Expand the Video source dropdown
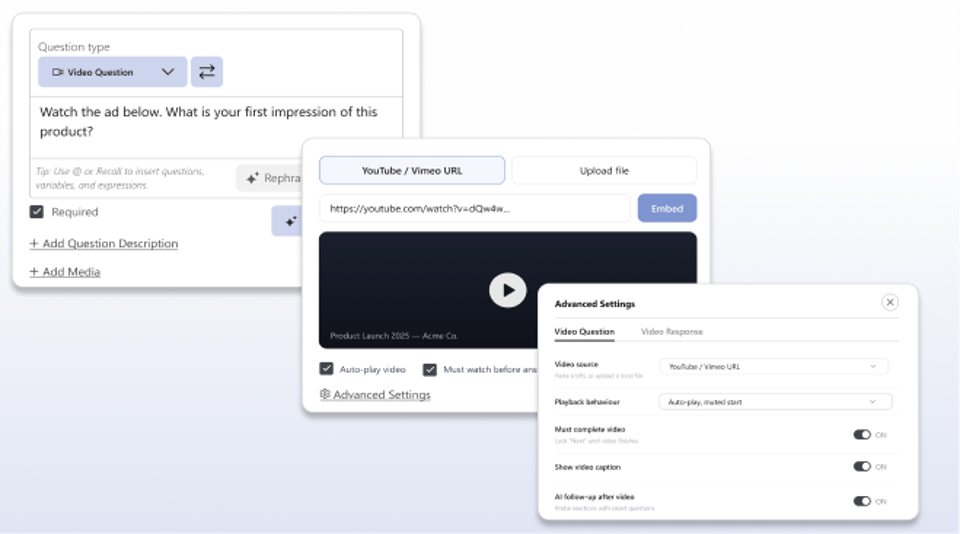 [773, 366]
